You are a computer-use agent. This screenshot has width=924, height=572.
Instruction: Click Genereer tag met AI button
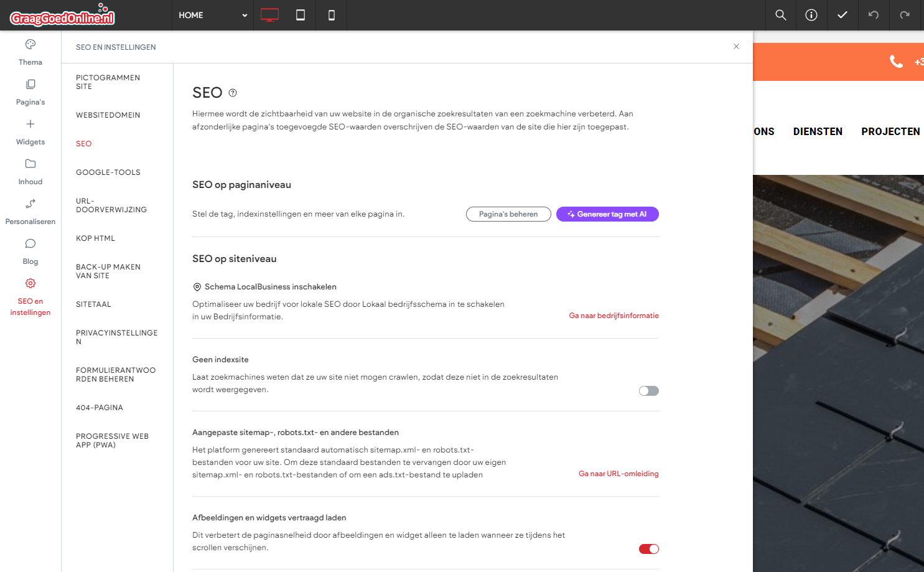[x=607, y=214]
